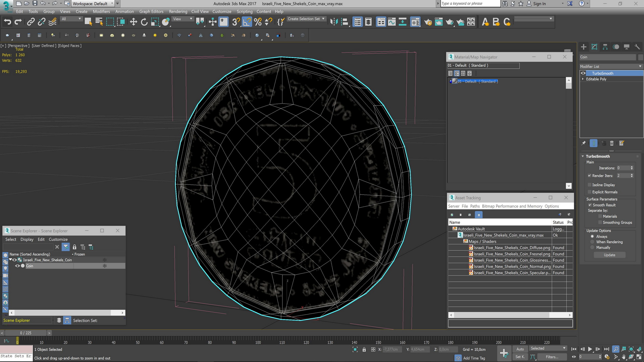
Task: Open Paths menu in Asset Tracking
Action: tap(475, 206)
